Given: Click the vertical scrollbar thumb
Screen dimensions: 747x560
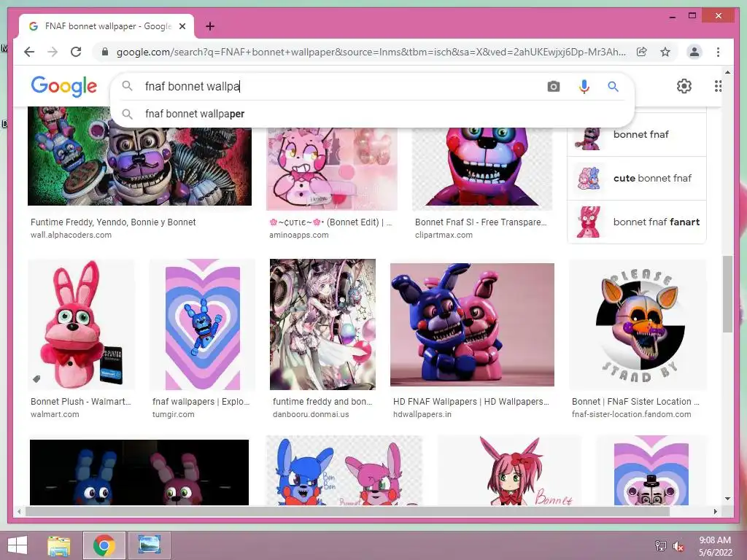Looking at the screenshot, I should [727, 294].
